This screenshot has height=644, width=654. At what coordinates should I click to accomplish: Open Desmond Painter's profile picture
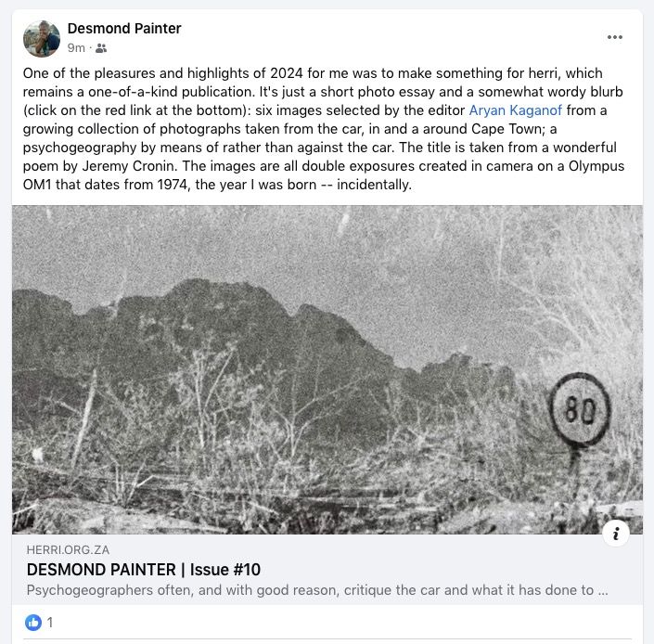coord(42,38)
